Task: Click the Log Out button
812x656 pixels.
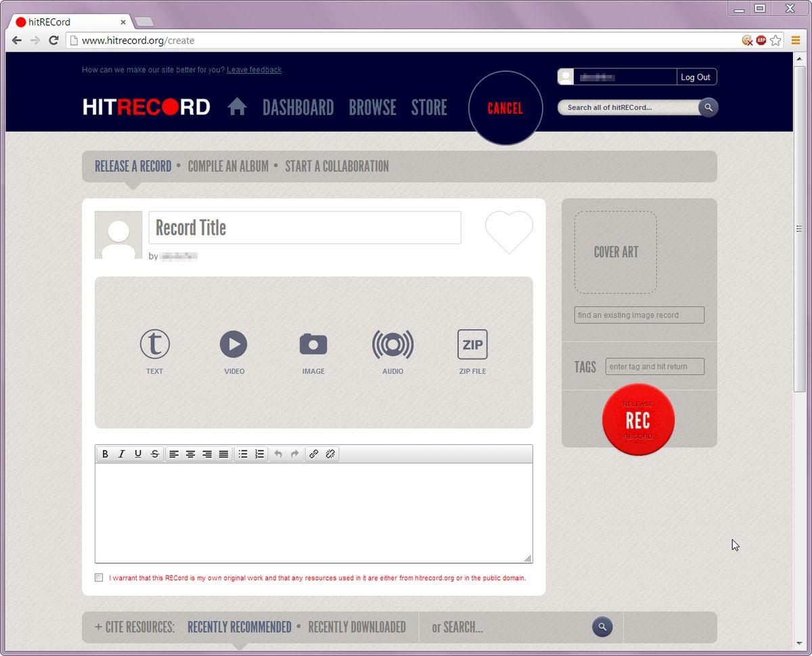Action: pos(696,77)
